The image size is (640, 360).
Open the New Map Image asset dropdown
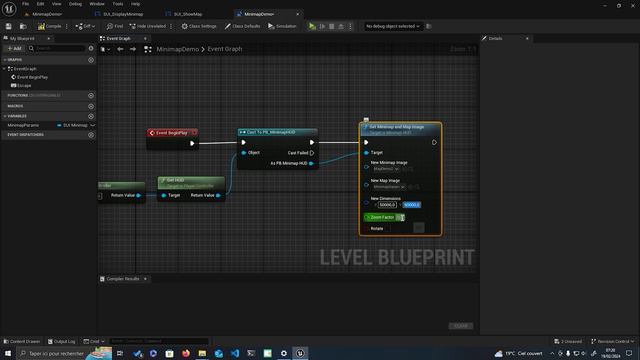click(389, 187)
